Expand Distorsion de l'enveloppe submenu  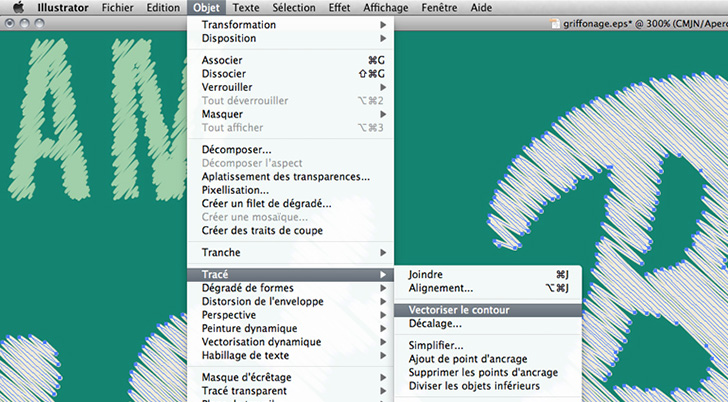click(x=291, y=301)
